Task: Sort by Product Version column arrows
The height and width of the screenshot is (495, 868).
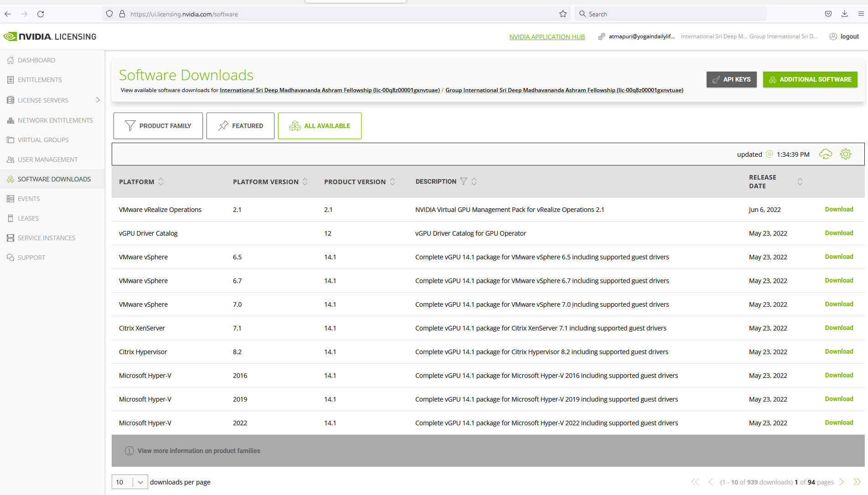Action: point(393,181)
